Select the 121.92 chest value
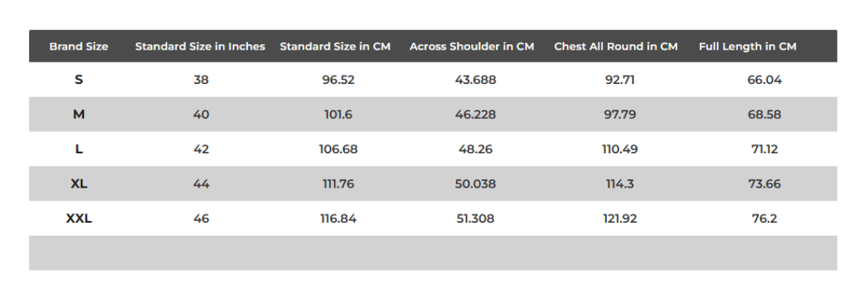 [x=620, y=219]
